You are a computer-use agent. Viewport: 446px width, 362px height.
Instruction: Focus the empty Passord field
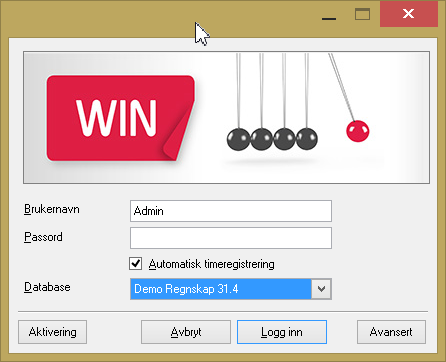tap(231, 238)
